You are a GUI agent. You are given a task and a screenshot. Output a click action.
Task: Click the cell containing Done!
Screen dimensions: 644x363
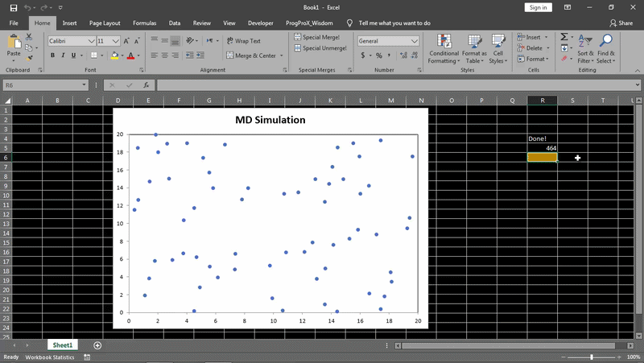click(x=542, y=138)
